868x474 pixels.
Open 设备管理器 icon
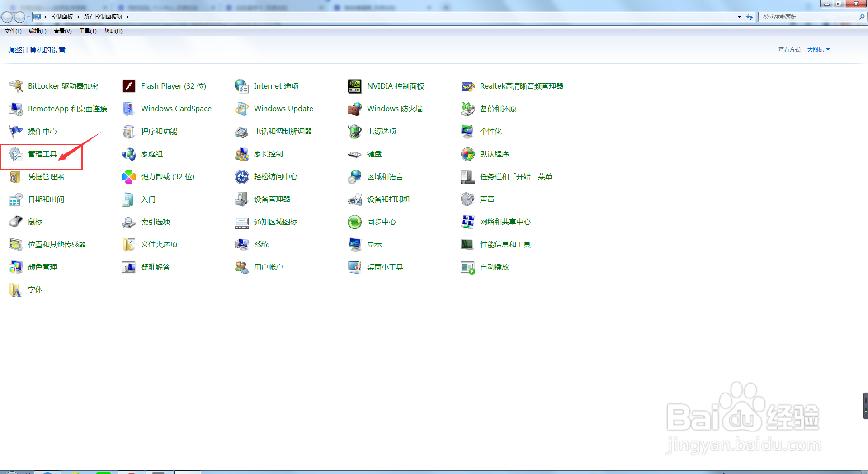click(242, 199)
